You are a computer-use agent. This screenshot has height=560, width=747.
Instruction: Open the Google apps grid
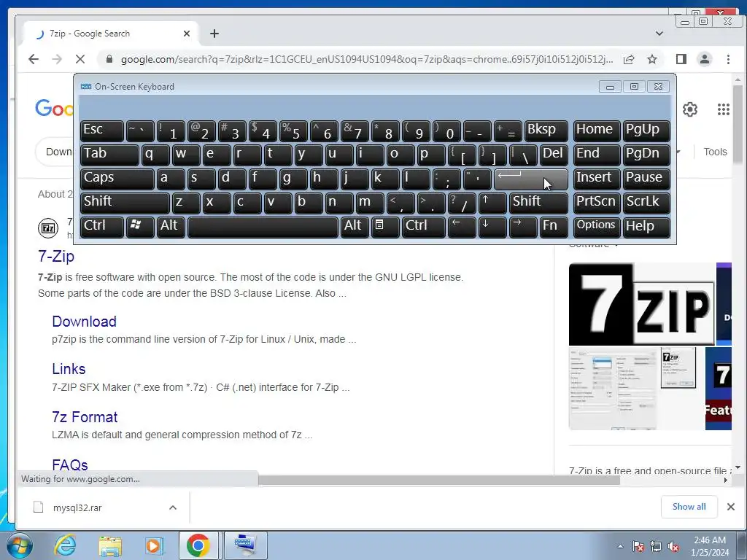click(x=723, y=109)
